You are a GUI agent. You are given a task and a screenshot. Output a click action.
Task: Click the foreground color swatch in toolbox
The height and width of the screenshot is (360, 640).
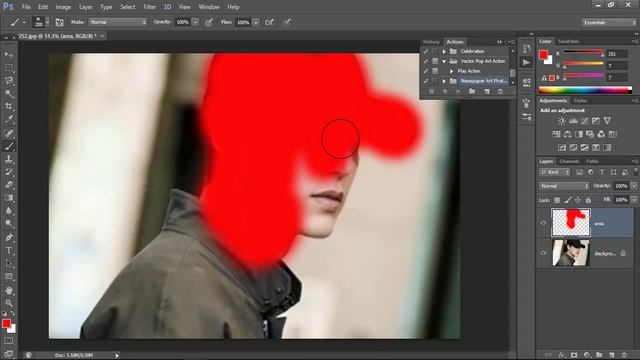pyautogui.click(x=6, y=324)
